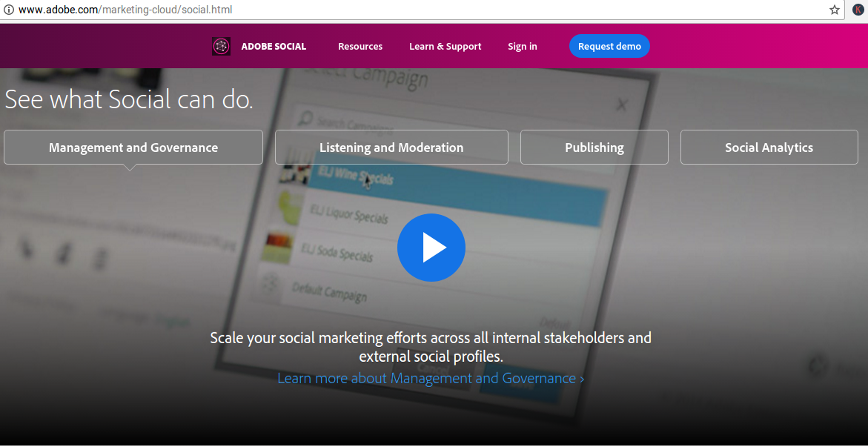The height and width of the screenshot is (447, 868).
Task: Select the Listening and Moderation tab
Action: click(x=391, y=147)
